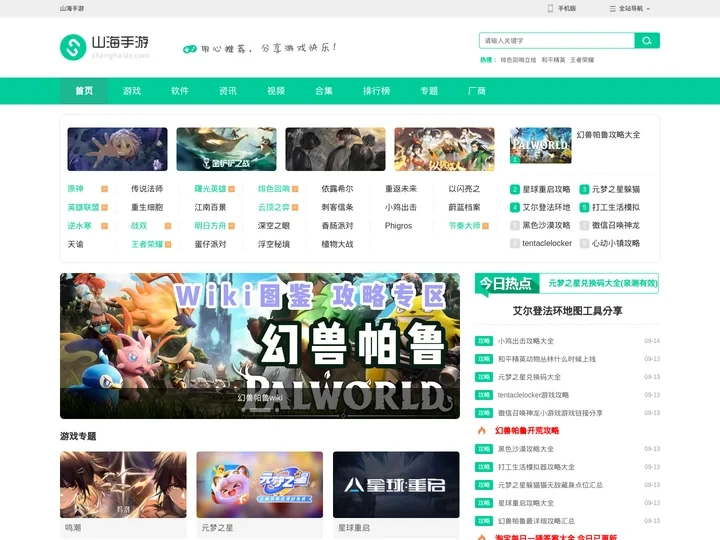Click game name 蔚蓝档案
720x540 pixels.
[464, 208]
